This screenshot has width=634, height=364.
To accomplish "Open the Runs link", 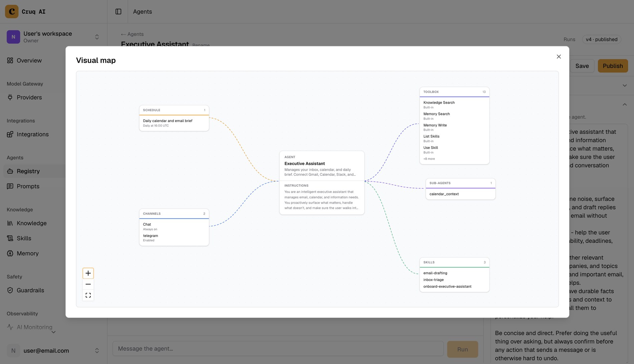I will [569, 39].
